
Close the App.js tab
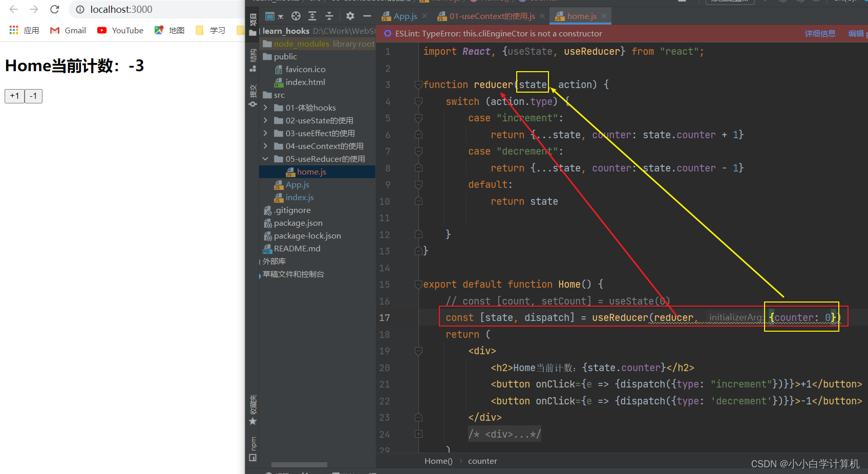(x=425, y=16)
